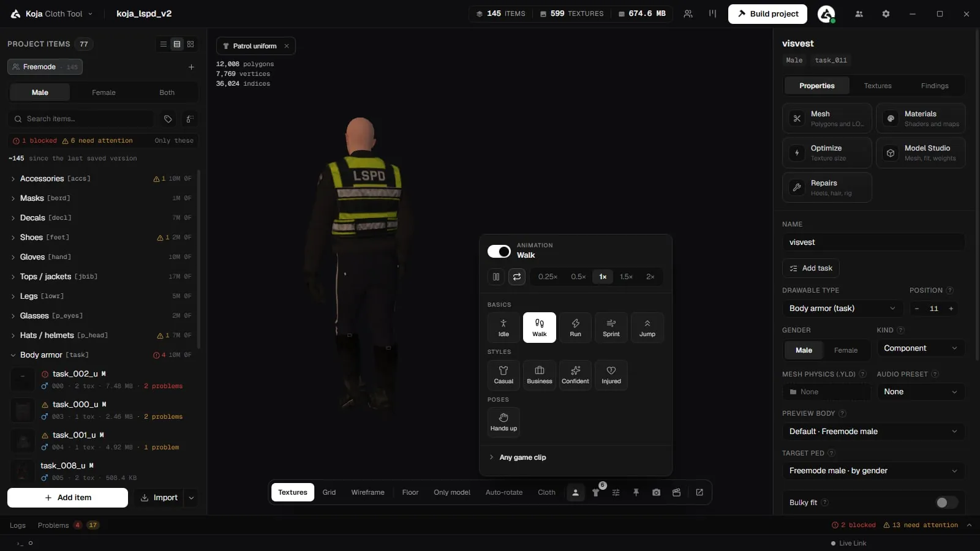Open the Import options arrow

point(191,498)
